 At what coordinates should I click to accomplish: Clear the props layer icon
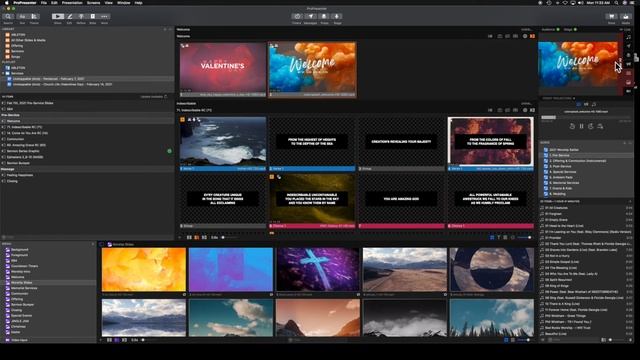629,55
